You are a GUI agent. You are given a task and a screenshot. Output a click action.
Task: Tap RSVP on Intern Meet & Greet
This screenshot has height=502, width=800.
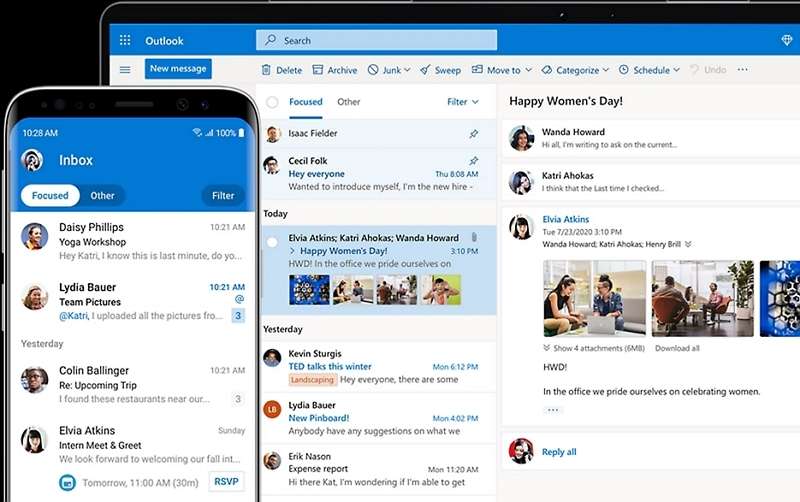click(227, 481)
